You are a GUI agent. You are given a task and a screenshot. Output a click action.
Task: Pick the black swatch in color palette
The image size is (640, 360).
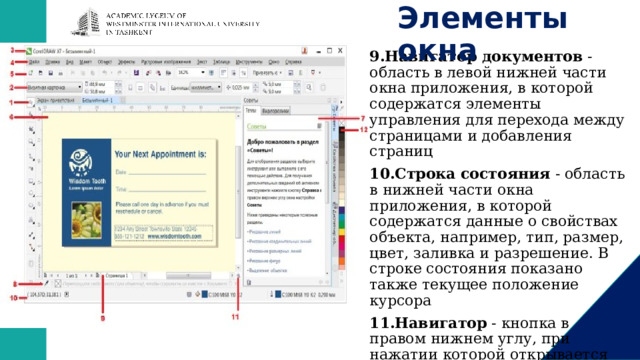tap(342, 131)
